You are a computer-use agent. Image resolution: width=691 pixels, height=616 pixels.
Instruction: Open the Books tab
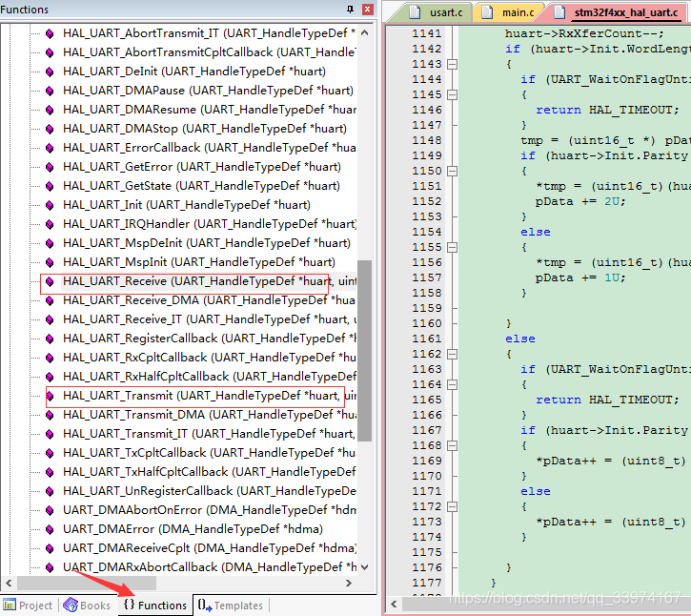[87, 605]
